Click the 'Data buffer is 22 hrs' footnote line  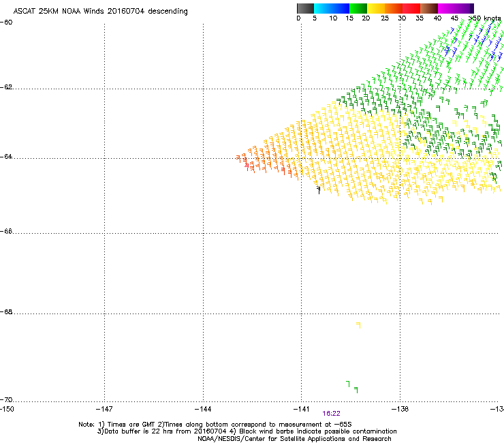[247, 431]
